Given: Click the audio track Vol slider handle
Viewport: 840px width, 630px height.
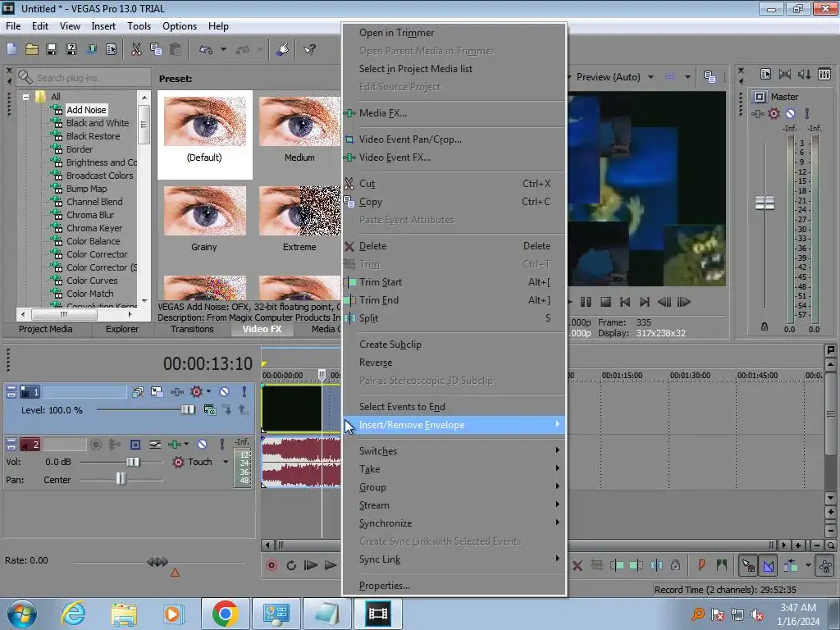Looking at the screenshot, I should (132, 462).
